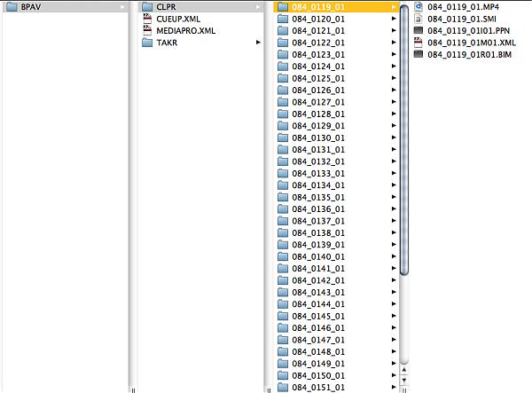Select the 084_0123_01 folder name
The width and height of the screenshot is (532, 393).
point(318,54)
